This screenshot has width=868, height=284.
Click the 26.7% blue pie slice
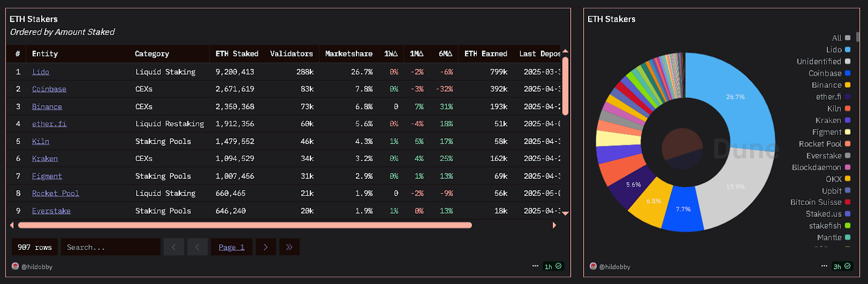pyautogui.click(x=738, y=98)
